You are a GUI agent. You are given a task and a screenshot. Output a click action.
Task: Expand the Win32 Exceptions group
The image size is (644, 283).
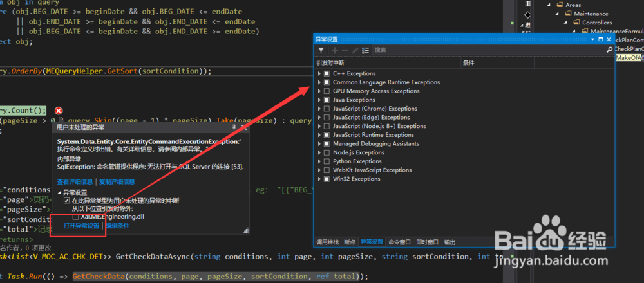click(319, 179)
